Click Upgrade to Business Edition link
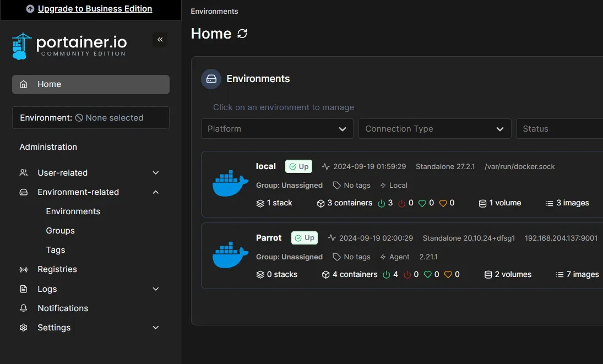This screenshot has width=603, height=364. [95, 9]
